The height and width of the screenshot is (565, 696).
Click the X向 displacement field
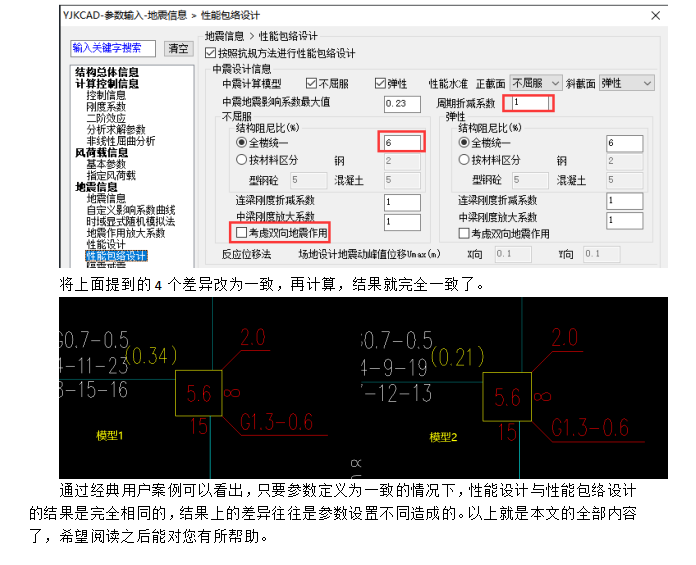[x=513, y=254]
